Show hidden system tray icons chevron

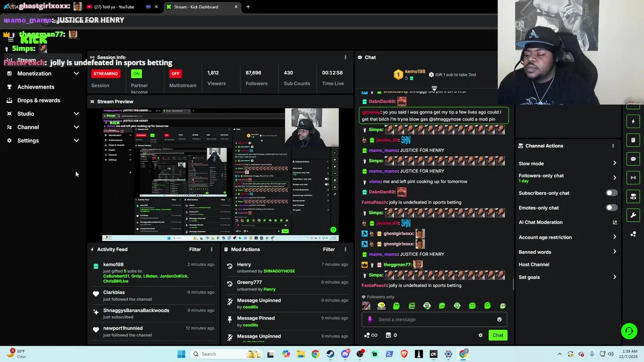[x=559, y=354]
